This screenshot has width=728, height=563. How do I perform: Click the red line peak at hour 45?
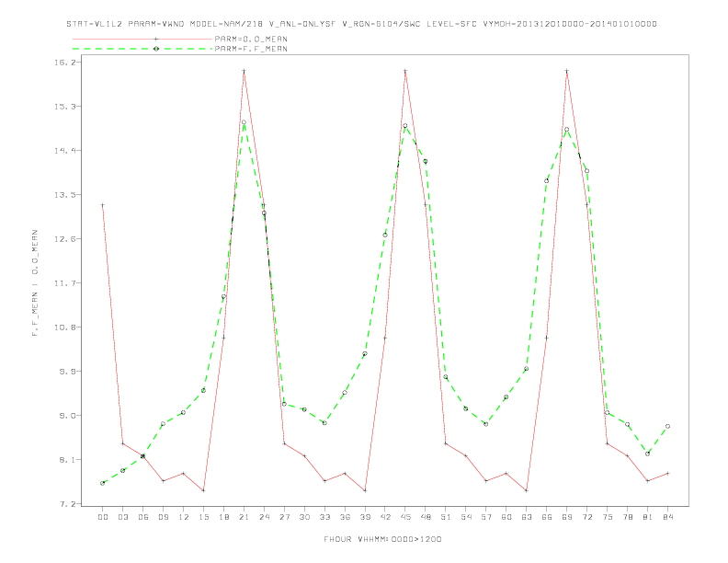405,71
